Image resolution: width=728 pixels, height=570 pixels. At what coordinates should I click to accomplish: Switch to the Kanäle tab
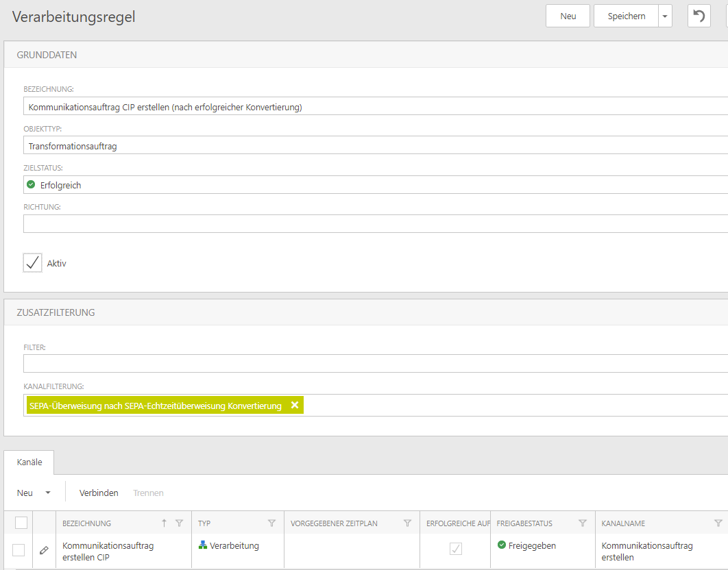click(29, 462)
